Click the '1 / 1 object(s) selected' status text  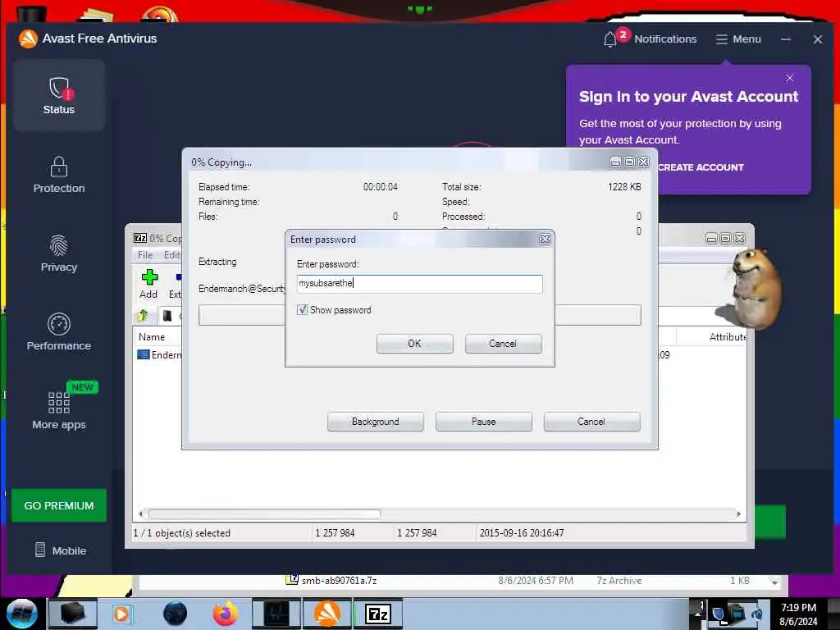[181, 533]
